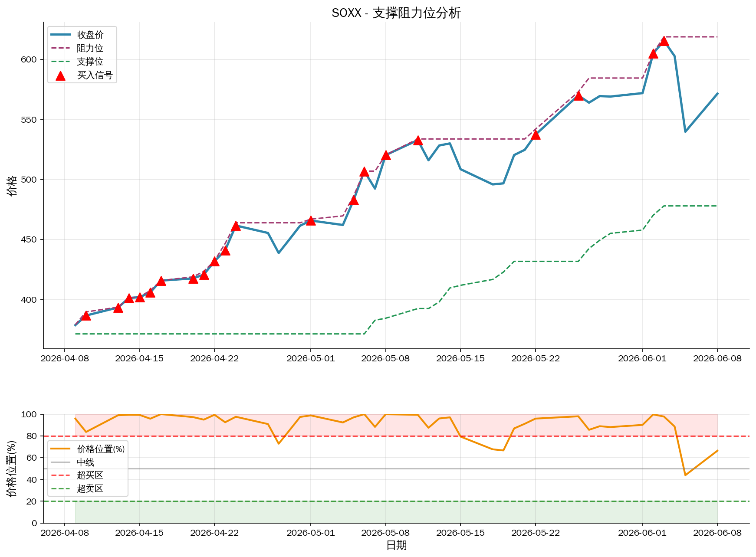Click the 超买区 red dashed legend entry
This screenshot has width=756, height=557.
point(77,475)
